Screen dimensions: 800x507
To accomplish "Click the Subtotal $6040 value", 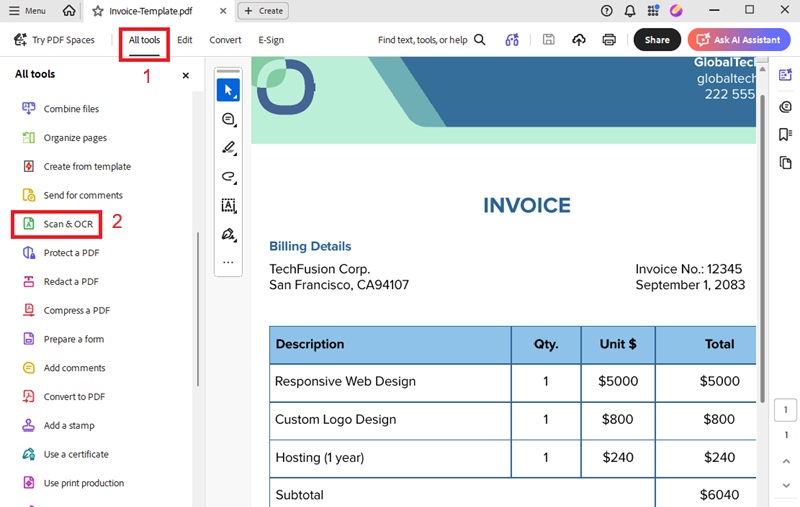I will click(x=719, y=495).
